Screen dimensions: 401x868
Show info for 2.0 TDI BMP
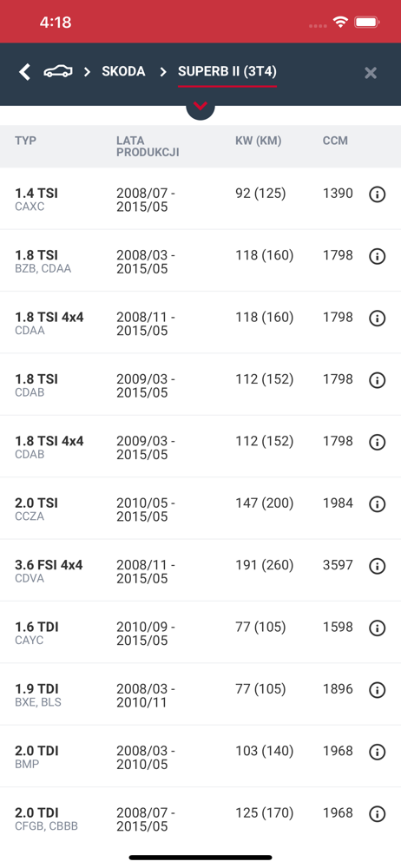(x=378, y=753)
